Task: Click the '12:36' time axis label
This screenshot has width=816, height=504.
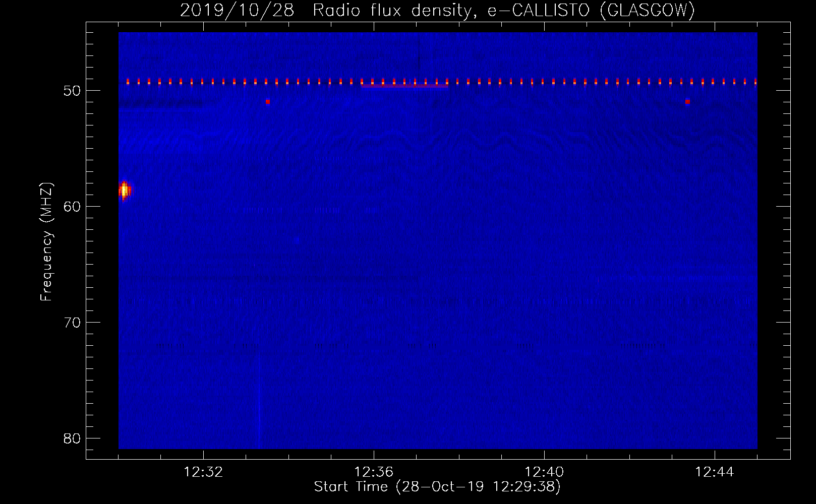Action: 374,472
